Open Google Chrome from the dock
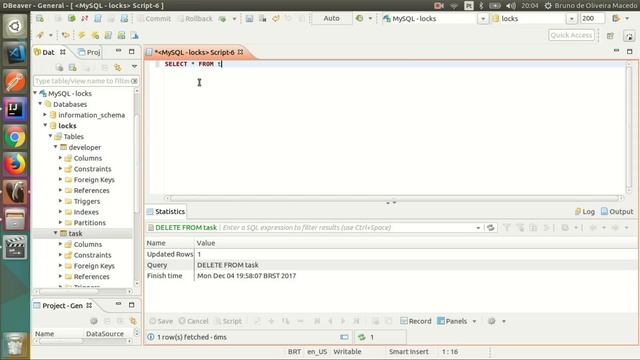Viewport: 640px width, 360px height. pyautogui.click(x=15, y=137)
